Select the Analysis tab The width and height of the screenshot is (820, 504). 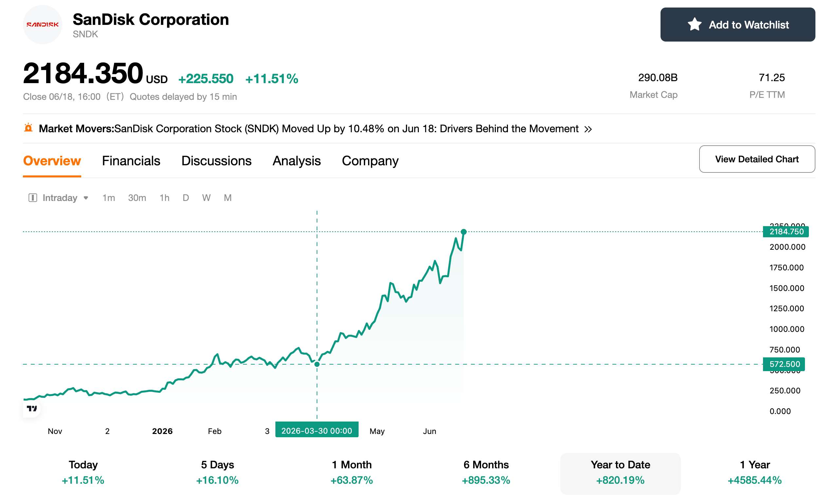coord(296,161)
